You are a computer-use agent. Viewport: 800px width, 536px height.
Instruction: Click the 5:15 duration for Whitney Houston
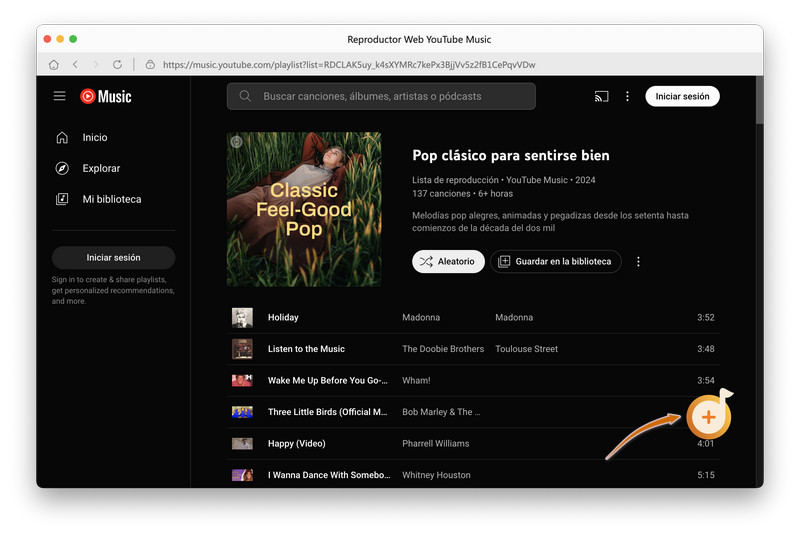pyautogui.click(x=706, y=475)
